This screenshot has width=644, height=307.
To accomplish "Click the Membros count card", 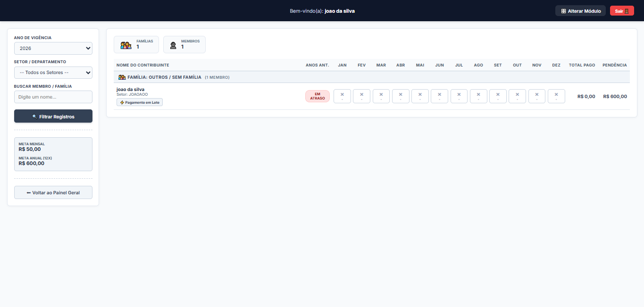I will coord(184,44).
